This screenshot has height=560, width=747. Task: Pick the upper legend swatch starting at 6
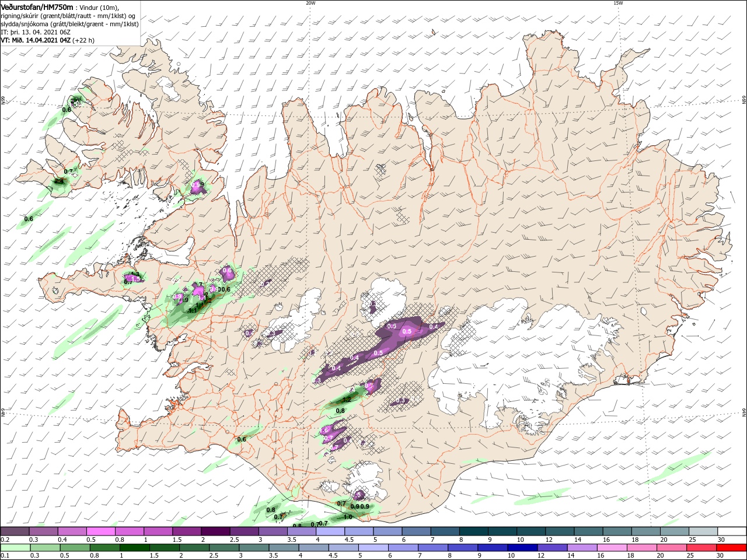coord(416,531)
